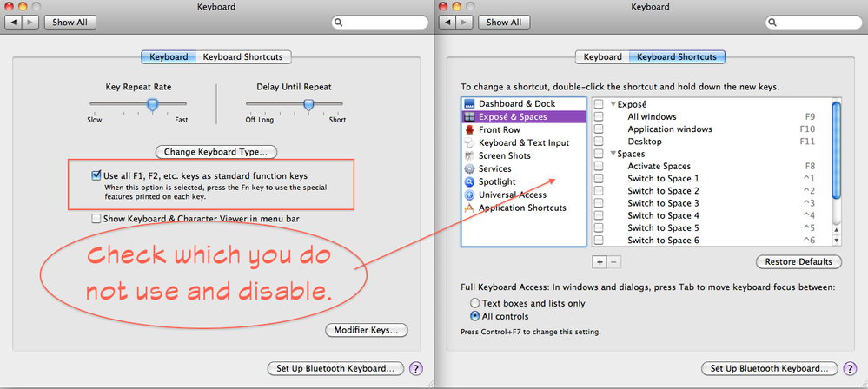This screenshot has height=389, width=868.
Task: Select the Keyboard & Text Input icon
Action: (469, 142)
